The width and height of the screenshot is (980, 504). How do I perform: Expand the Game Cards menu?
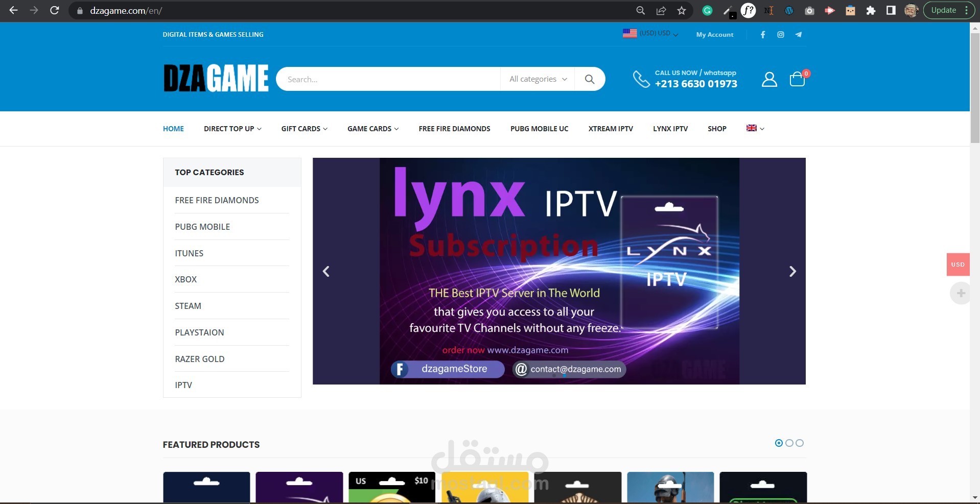point(373,129)
